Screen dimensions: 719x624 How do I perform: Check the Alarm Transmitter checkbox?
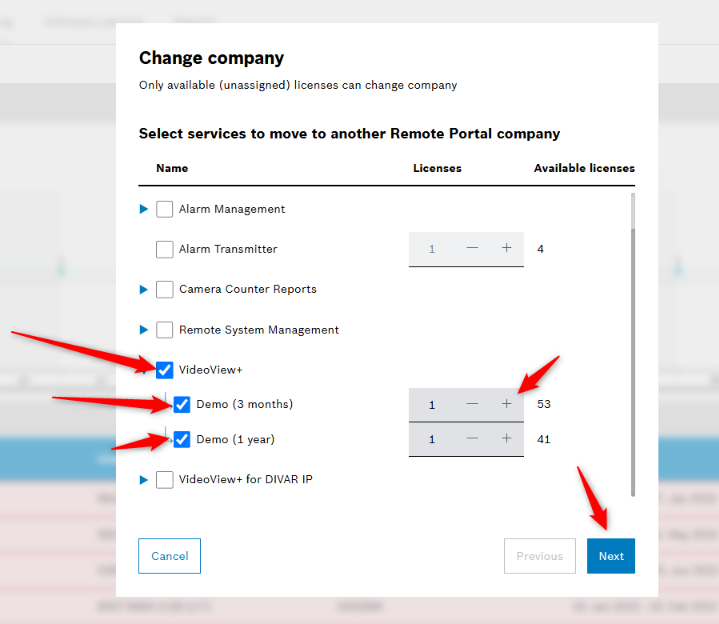coord(165,249)
